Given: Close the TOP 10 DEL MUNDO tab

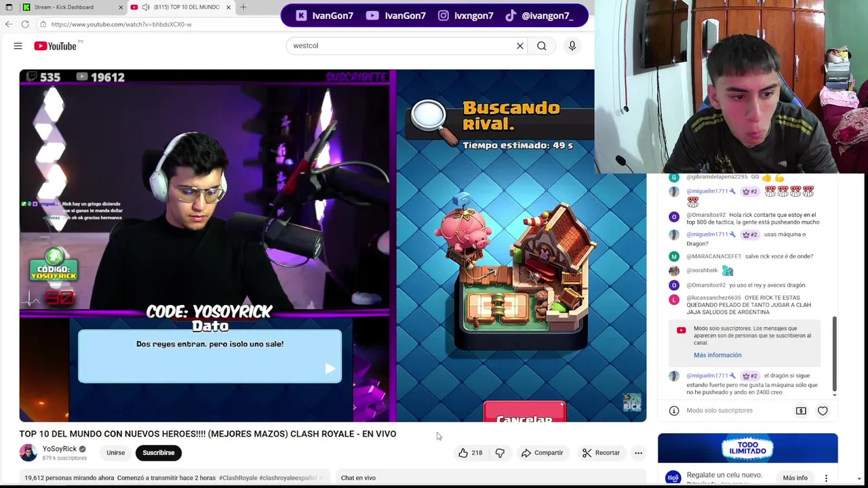Looking at the screenshot, I should pos(228,7).
